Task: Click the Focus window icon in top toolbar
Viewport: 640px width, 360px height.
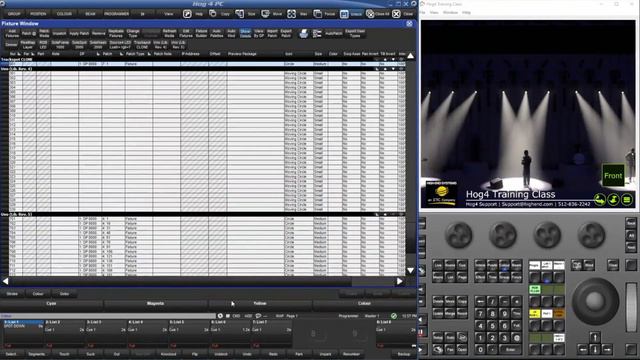Action: point(318,14)
